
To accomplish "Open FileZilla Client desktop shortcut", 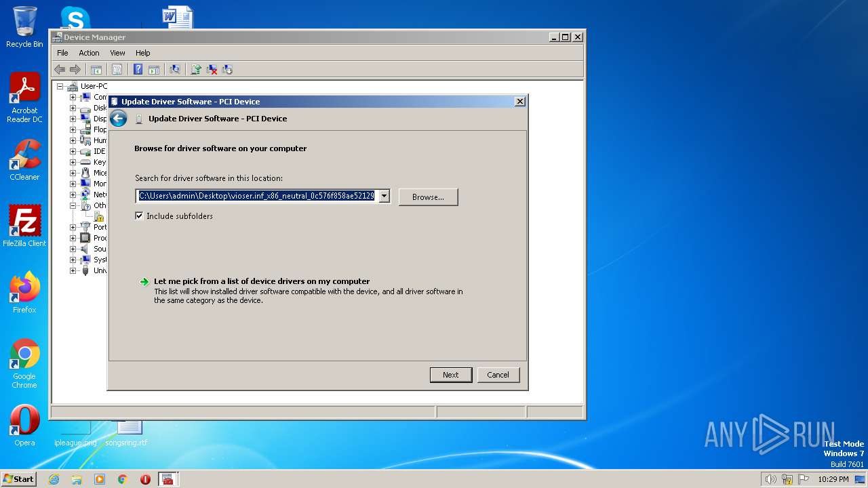I will tap(24, 226).
